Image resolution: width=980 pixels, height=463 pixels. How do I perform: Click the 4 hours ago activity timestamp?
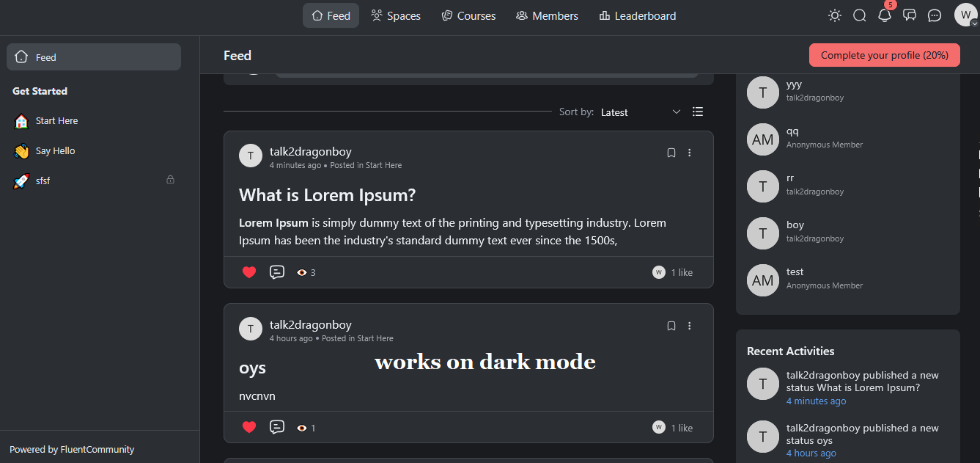click(x=811, y=453)
